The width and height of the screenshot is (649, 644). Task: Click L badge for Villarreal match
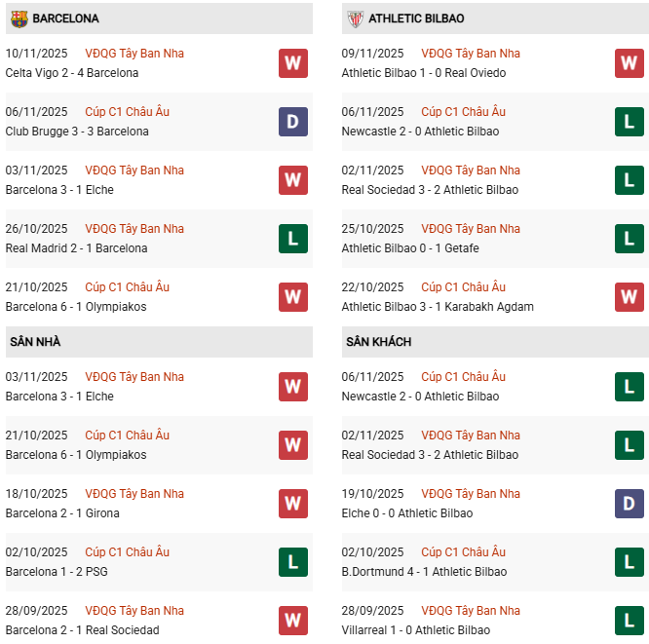pyautogui.click(x=629, y=621)
